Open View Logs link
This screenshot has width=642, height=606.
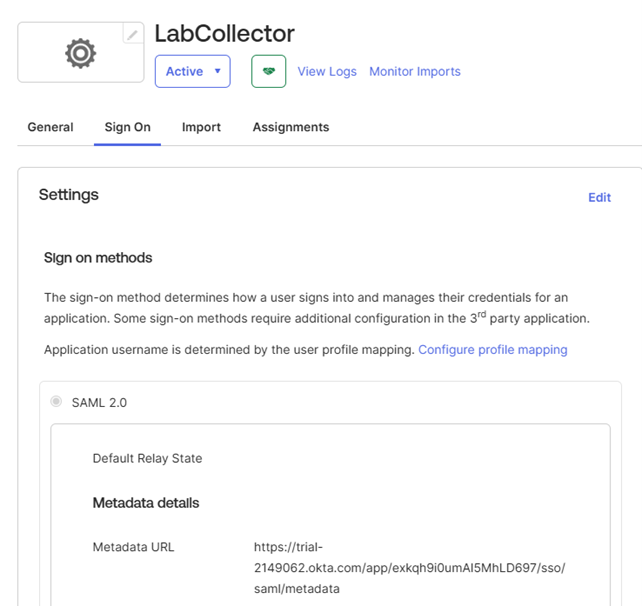pos(327,72)
